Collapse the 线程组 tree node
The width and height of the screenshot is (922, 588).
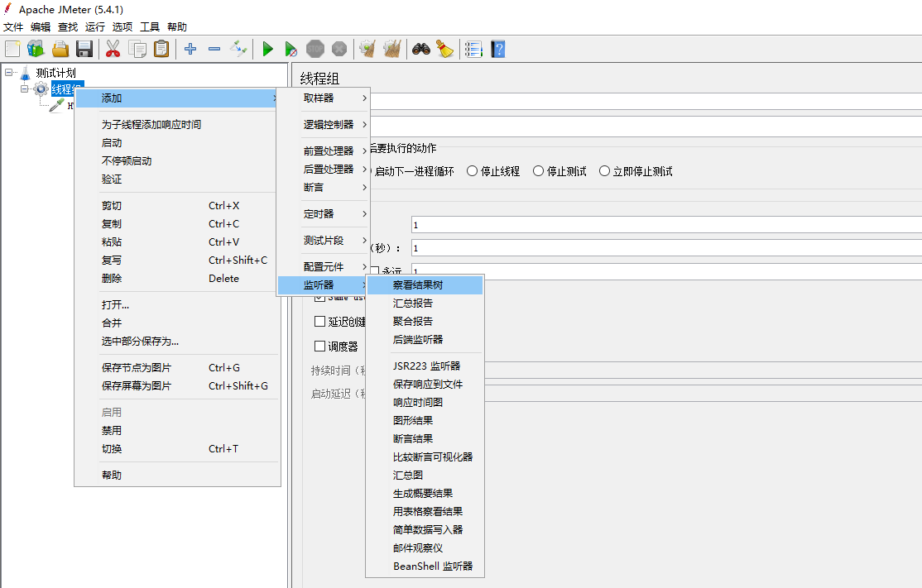pos(25,88)
